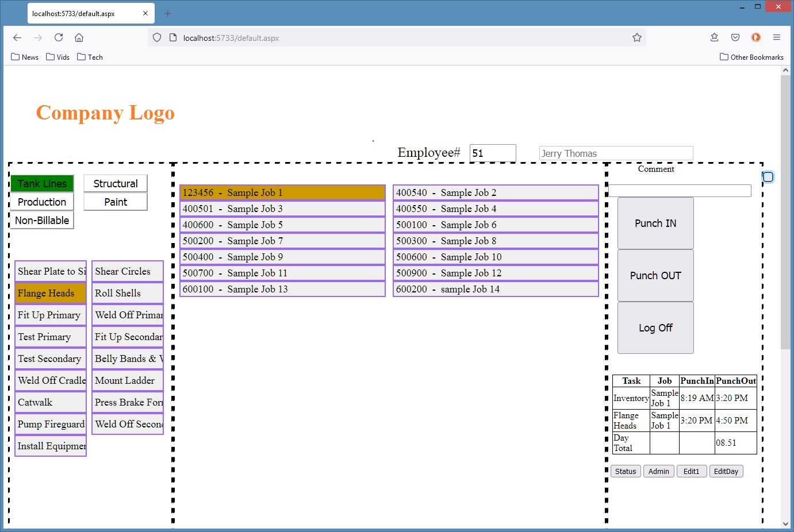Open the new tab plus icon
Viewport: 794px width, 532px height.
pos(168,14)
